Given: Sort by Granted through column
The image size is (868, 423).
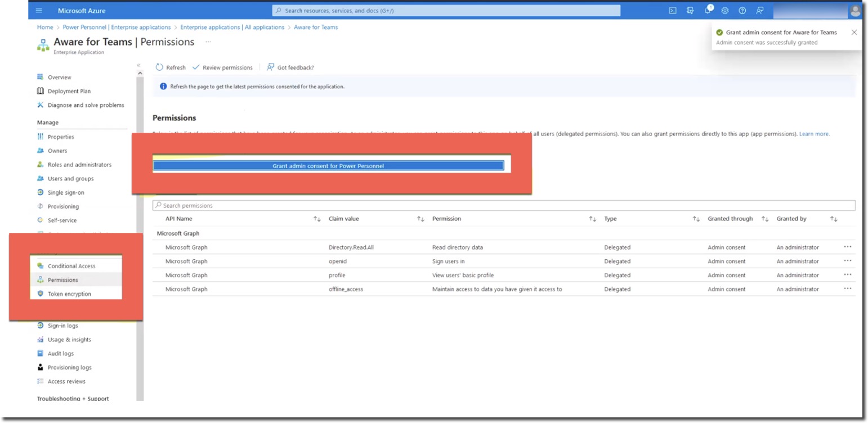Looking at the screenshot, I should [765, 219].
